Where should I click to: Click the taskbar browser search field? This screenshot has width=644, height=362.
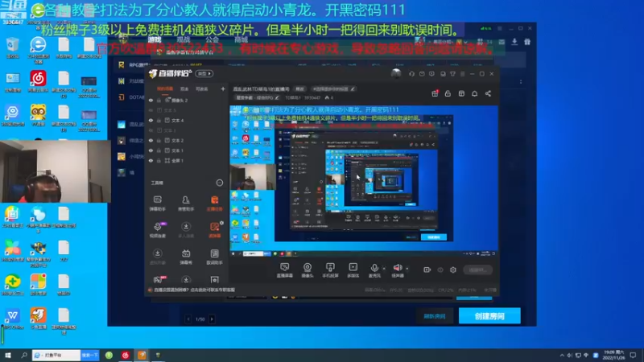(56, 355)
